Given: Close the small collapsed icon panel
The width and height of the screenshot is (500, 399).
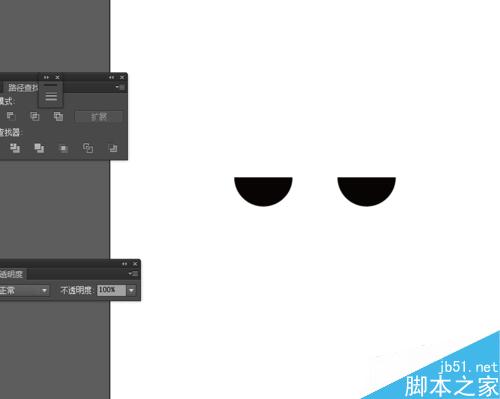Looking at the screenshot, I should pyautogui.click(x=57, y=77).
